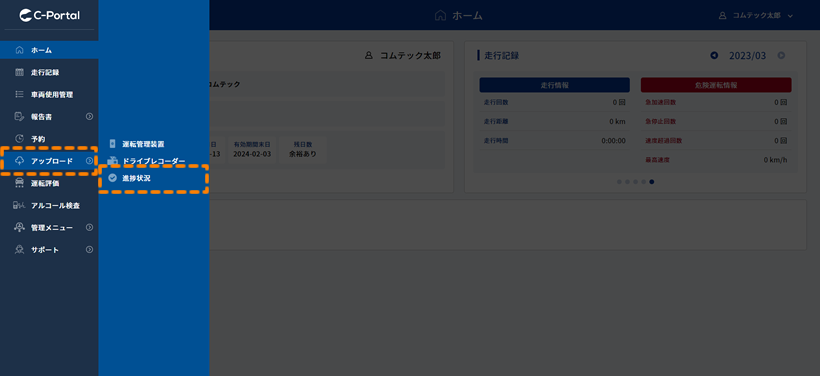
Task: Click the アップロード cloud icon
Action: point(19,161)
